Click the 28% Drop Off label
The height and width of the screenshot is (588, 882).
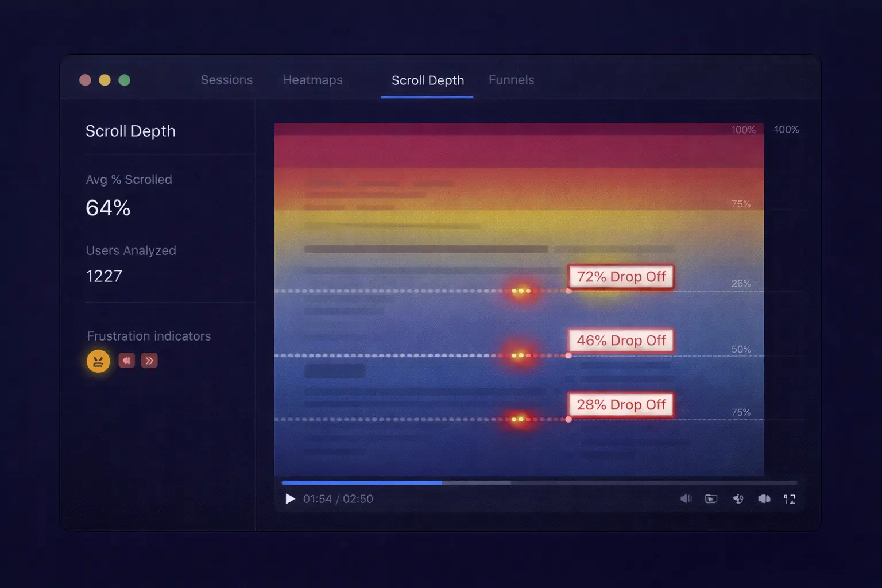coord(620,404)
